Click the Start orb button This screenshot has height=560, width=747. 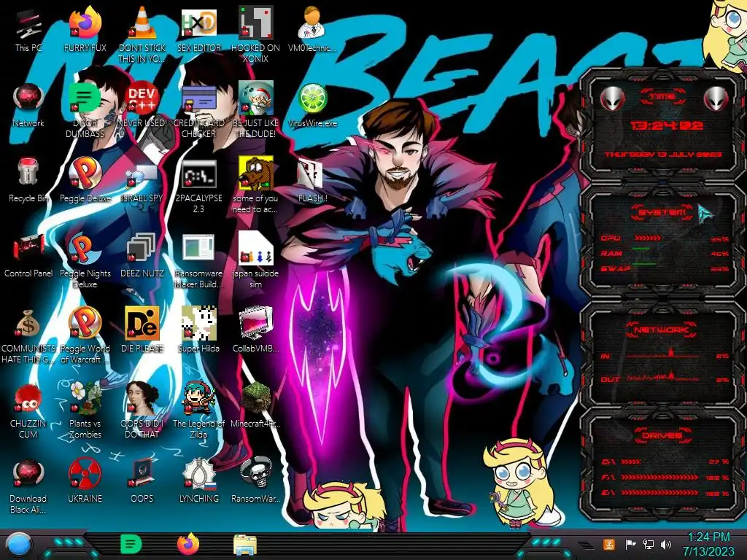pos(19,545)
